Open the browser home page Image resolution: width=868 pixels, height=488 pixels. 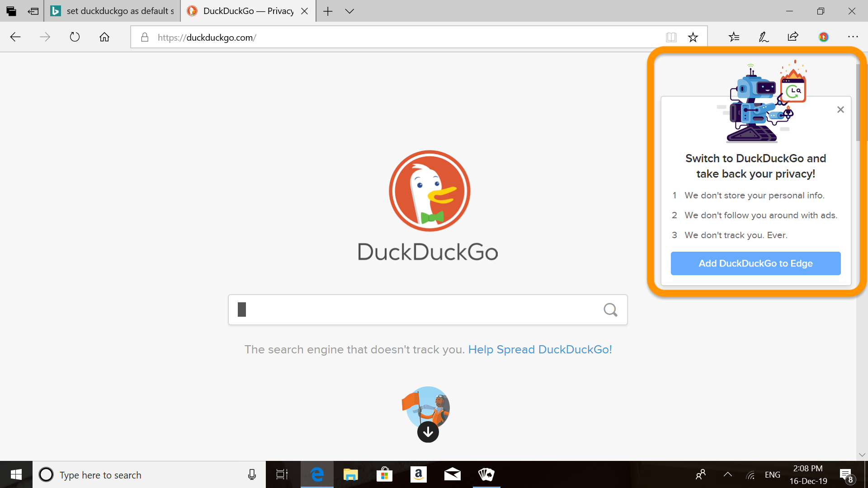pyautogui.click(x=104, y=37)
